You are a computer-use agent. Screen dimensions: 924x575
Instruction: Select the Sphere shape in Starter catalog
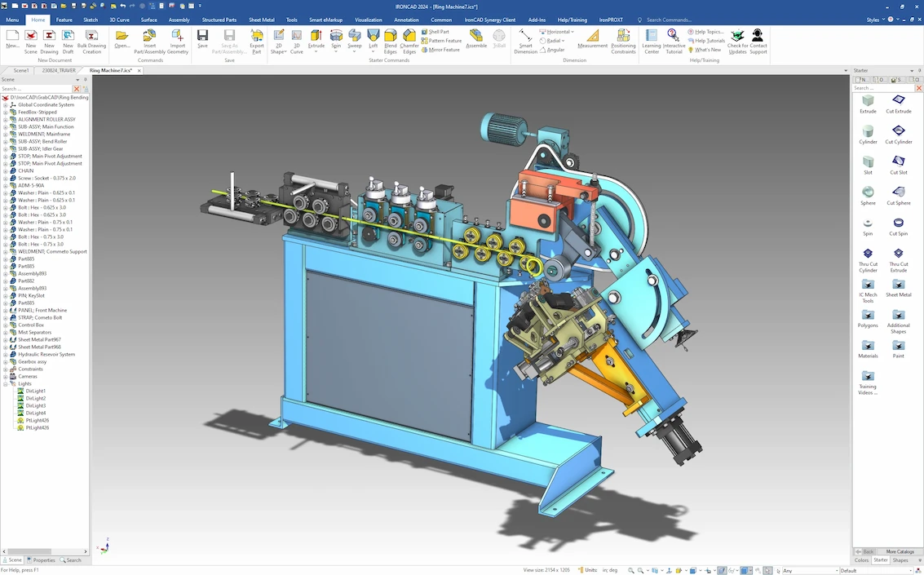(868, 195)
